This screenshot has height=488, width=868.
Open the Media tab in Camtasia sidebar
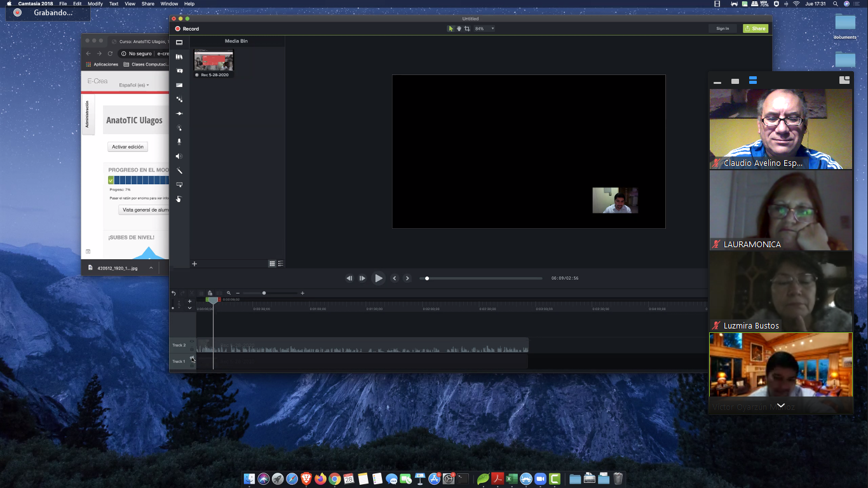coord(179,43)
